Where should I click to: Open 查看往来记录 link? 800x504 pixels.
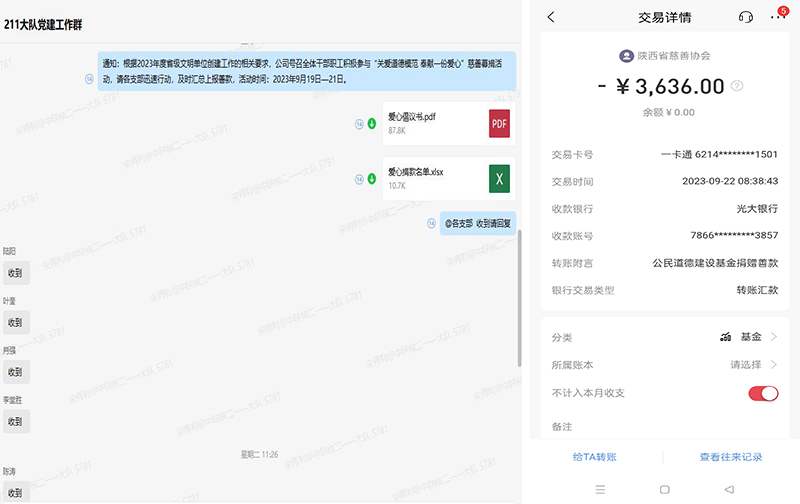click(731, 457)
